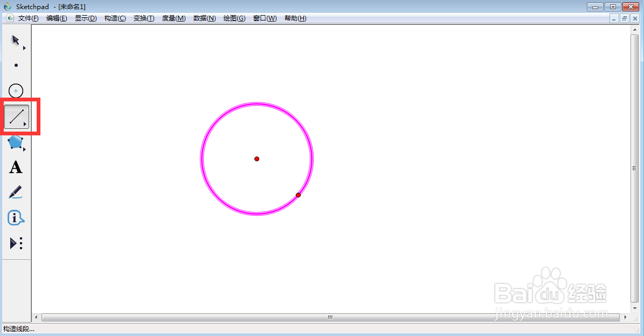The height and width of the screenshot is (336, 644).
Task: Close the inner document window
Action: tap(635, 18)
